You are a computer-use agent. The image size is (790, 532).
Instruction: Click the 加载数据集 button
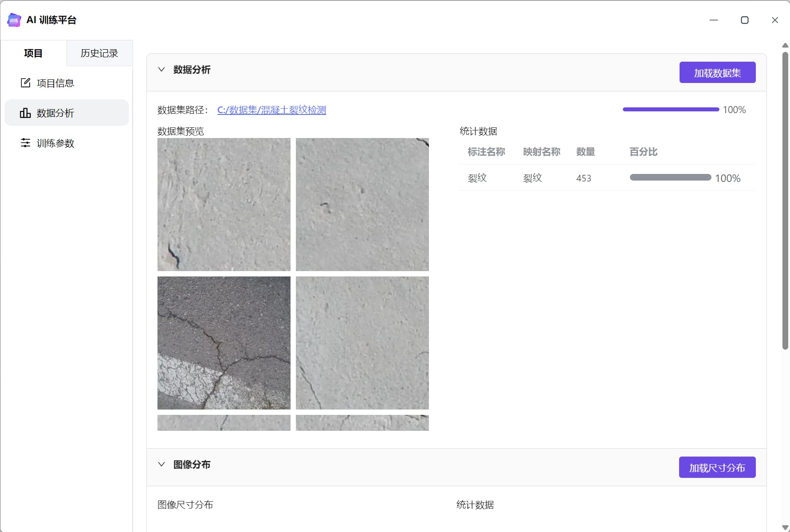[717, 72]
